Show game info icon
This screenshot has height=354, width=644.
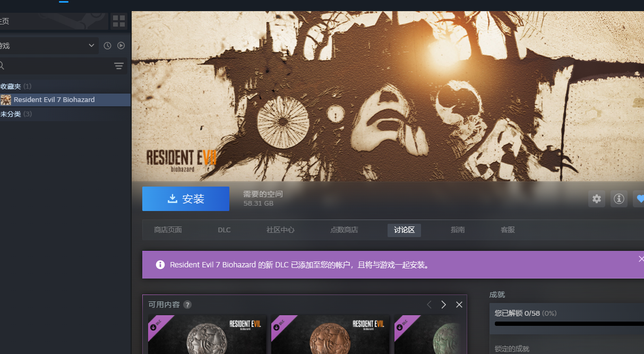point(619,199)
